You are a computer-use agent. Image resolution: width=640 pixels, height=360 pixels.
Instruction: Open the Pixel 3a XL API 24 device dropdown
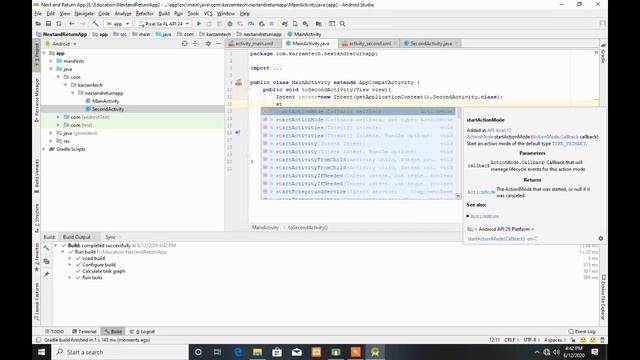(x=164, y=24)
